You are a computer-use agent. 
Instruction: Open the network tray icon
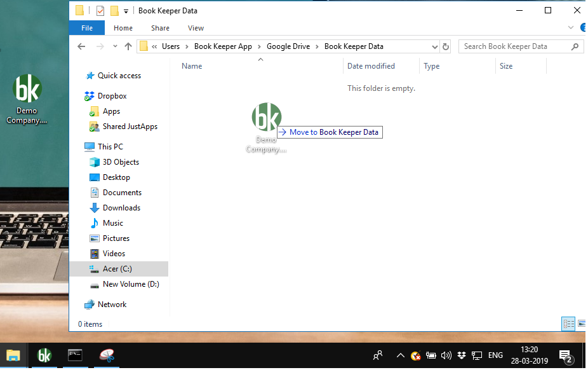pos(477,356)
